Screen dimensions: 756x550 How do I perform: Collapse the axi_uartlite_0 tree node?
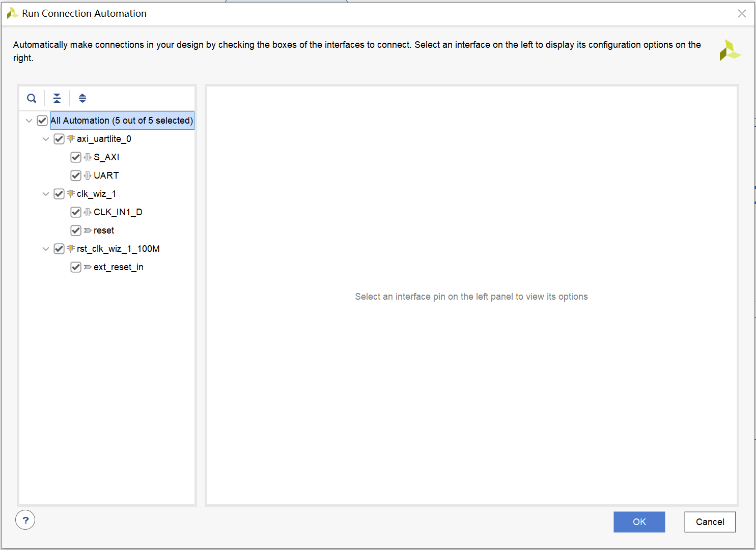(x=46, y=139)
